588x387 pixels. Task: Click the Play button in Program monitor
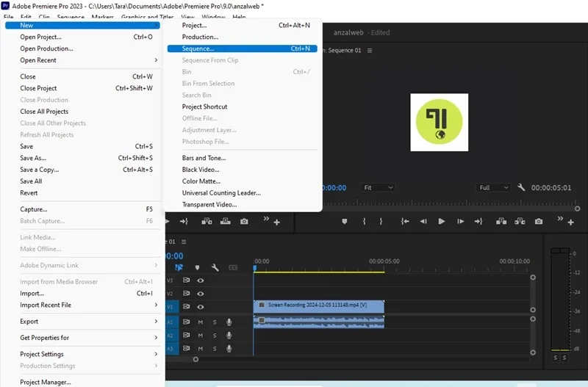click(x=442, y=222)
